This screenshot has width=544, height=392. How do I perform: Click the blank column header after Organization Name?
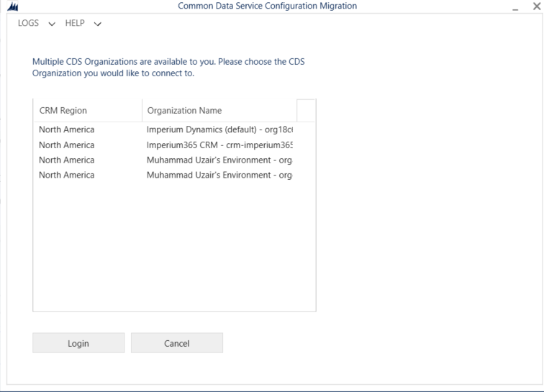click(306, 111)
